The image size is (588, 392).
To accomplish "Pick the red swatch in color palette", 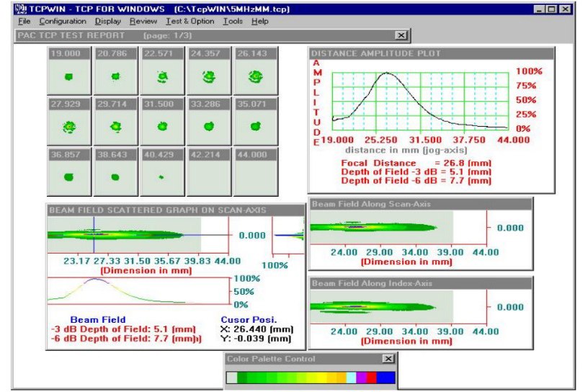I will [x=371, y=377].
